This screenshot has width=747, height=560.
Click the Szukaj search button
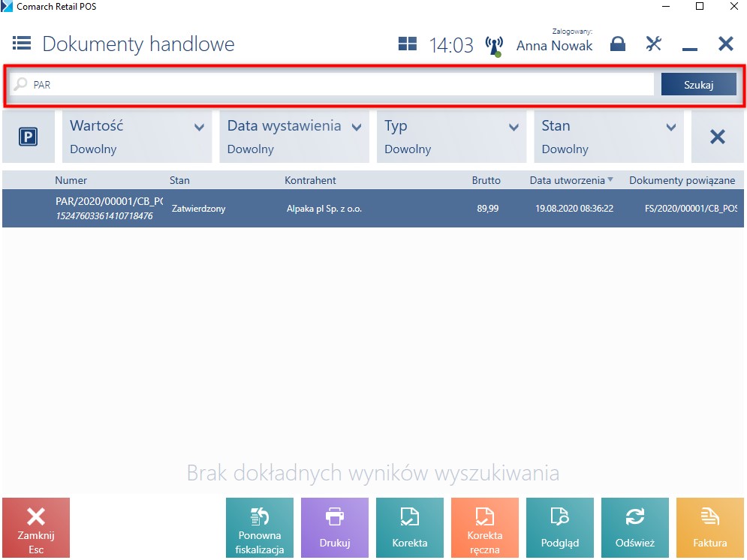coord(698,84)
